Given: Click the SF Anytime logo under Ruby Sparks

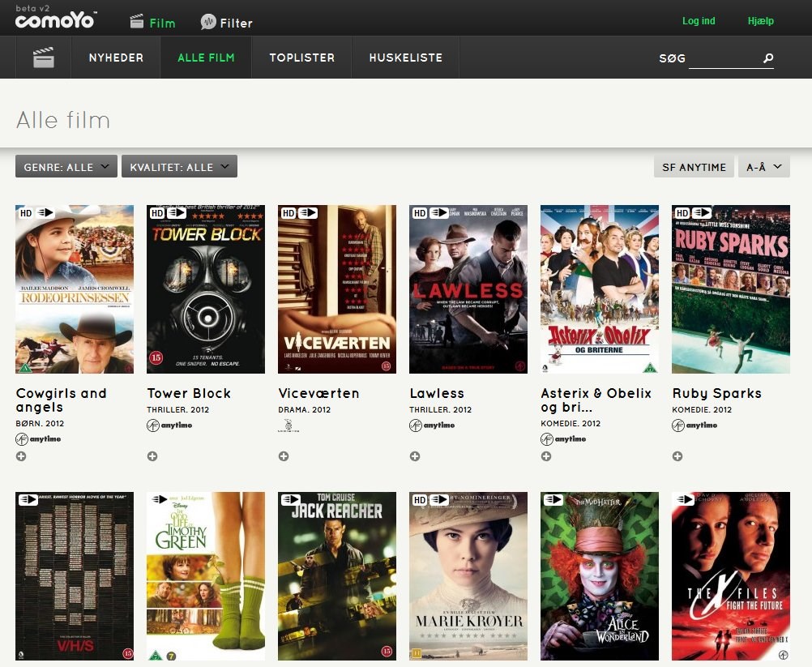Looking at the screenshot, I should [694, 425].
